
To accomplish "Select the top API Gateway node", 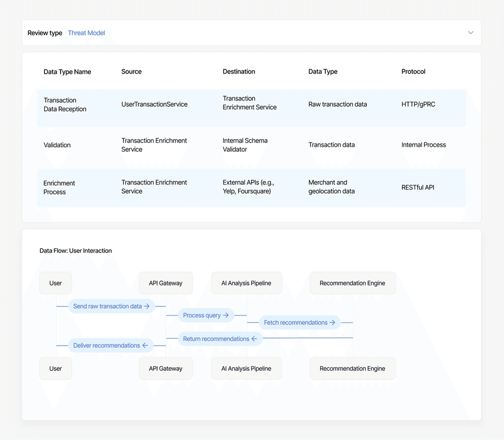I will click(166, 283).
